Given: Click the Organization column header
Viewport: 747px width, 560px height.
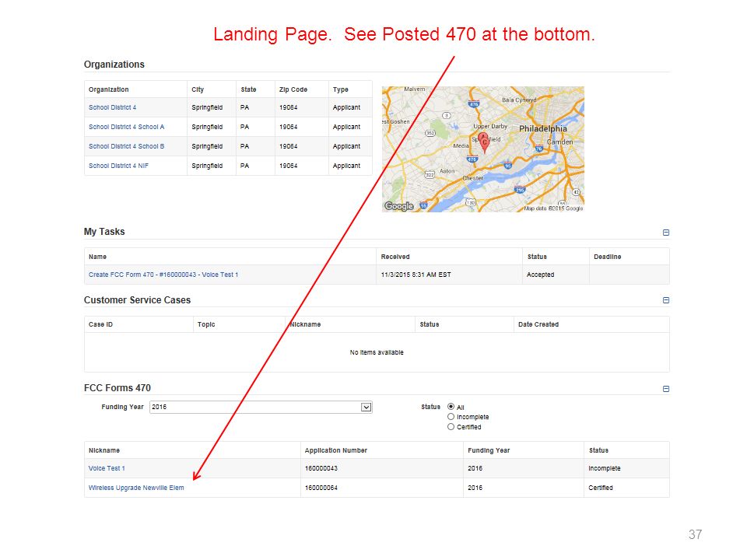Looking at the screenshot, I should click(109, 89).
